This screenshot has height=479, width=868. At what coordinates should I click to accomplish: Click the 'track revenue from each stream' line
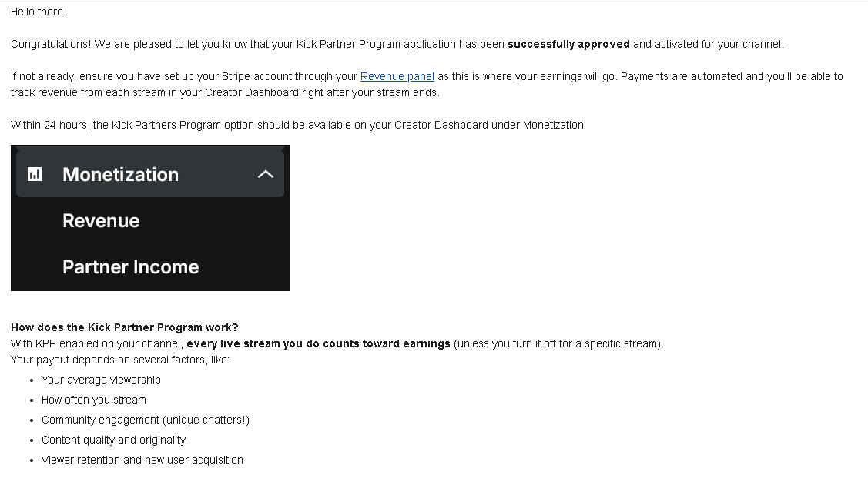(x=226, y=92)
